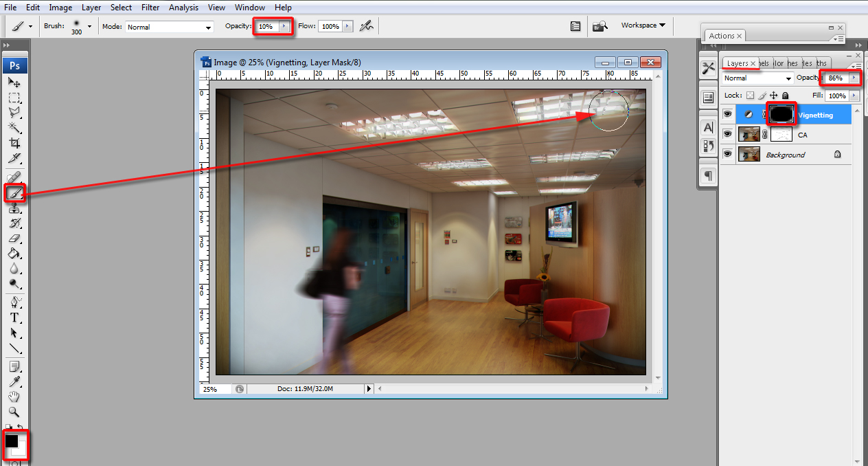Select the Lasso tool
Viewport: 868px width, 466px height.
[x=14, y=113]
